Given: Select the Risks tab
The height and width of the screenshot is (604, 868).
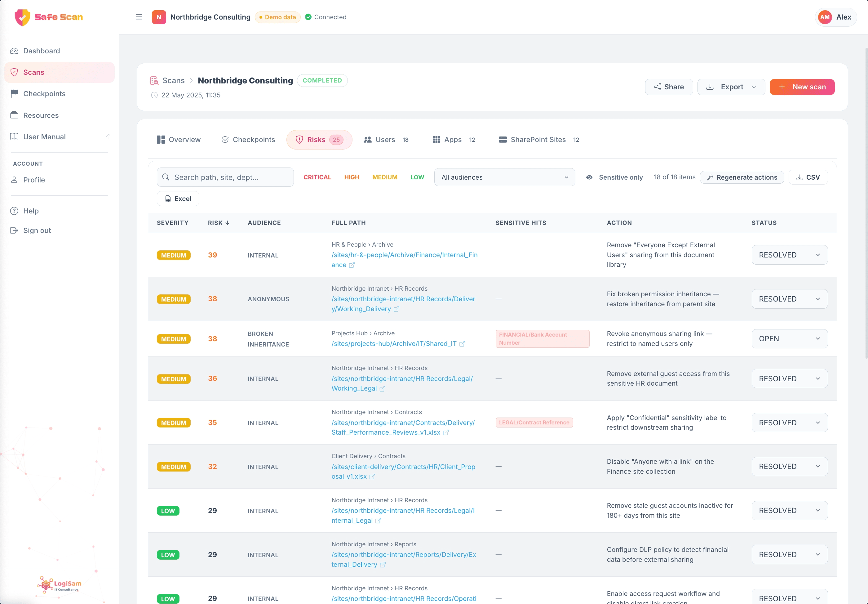Looking at the screenshot, I should pyautogui.click(x=319, y=140).
